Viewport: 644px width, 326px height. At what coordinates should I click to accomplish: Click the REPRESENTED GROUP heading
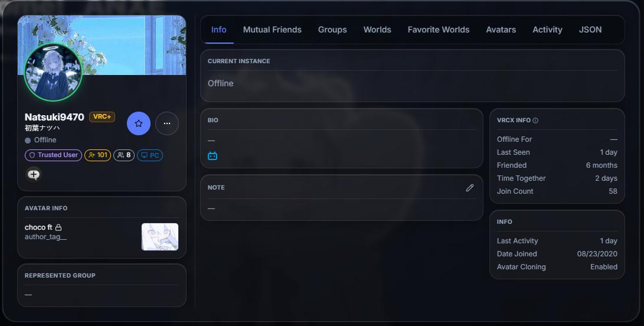(x=60, y=275)
